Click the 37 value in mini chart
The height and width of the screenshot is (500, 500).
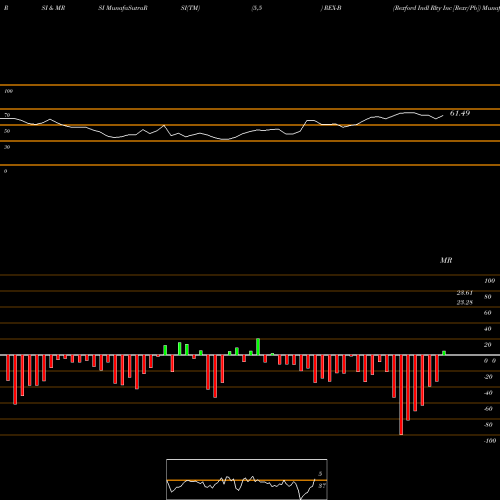[x=322, y=486]
